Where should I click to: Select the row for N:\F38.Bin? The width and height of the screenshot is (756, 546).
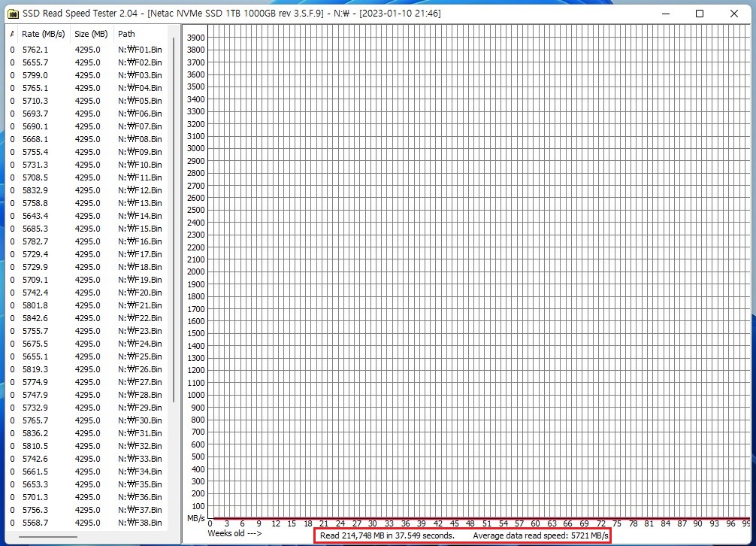click(86, 523)
